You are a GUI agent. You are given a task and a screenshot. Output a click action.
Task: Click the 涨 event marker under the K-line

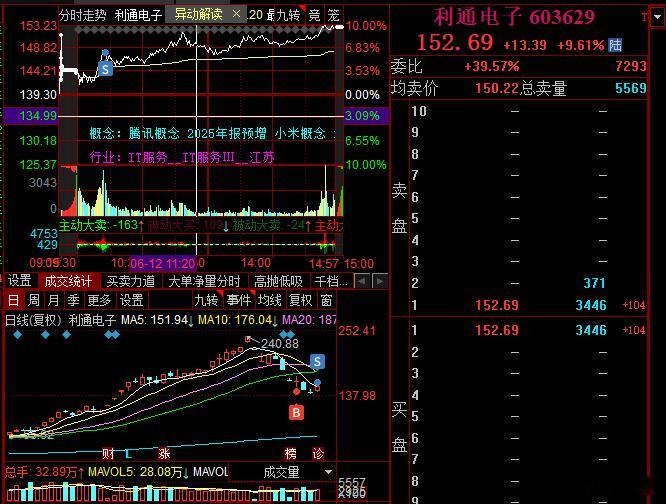point(164,454)
